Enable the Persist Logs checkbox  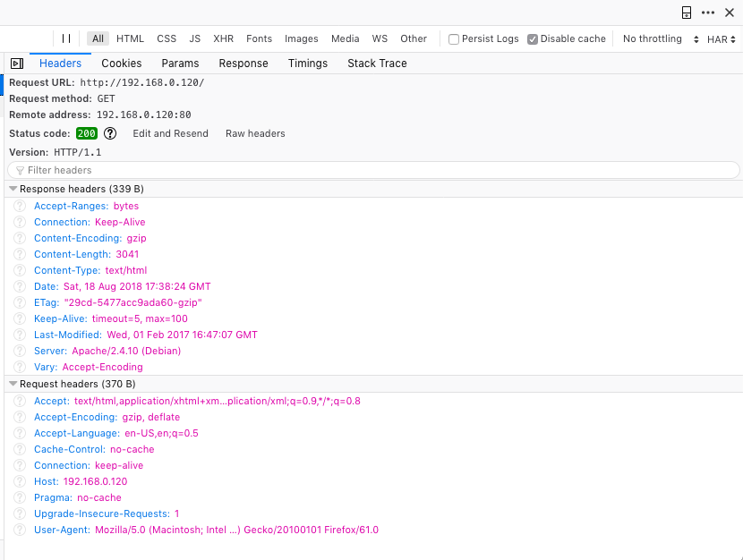pos(456,38)
